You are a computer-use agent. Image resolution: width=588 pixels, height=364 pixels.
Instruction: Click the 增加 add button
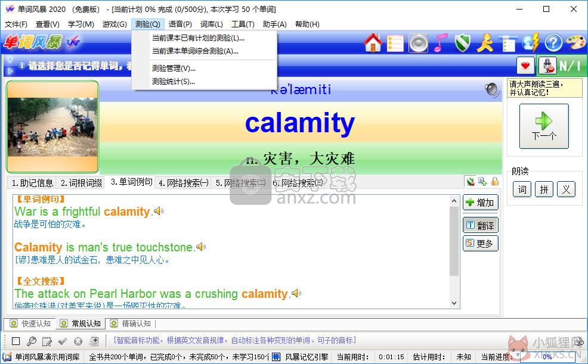click(x=481, y=203)
